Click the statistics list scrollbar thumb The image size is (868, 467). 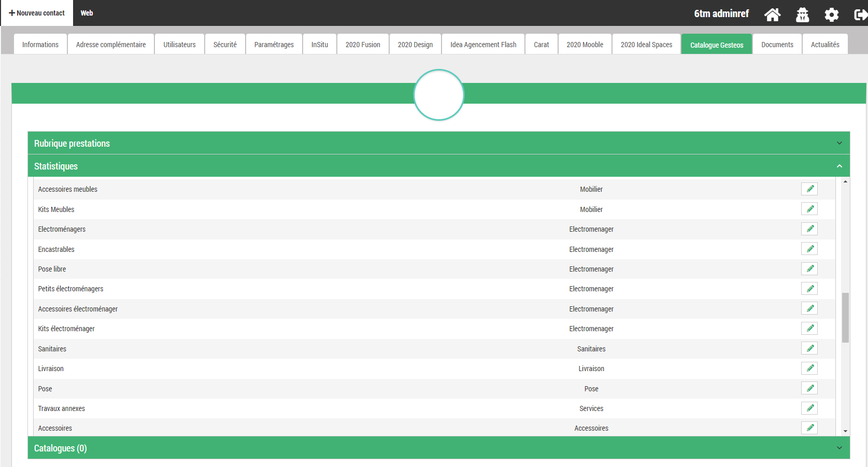[x=845, y=318]
